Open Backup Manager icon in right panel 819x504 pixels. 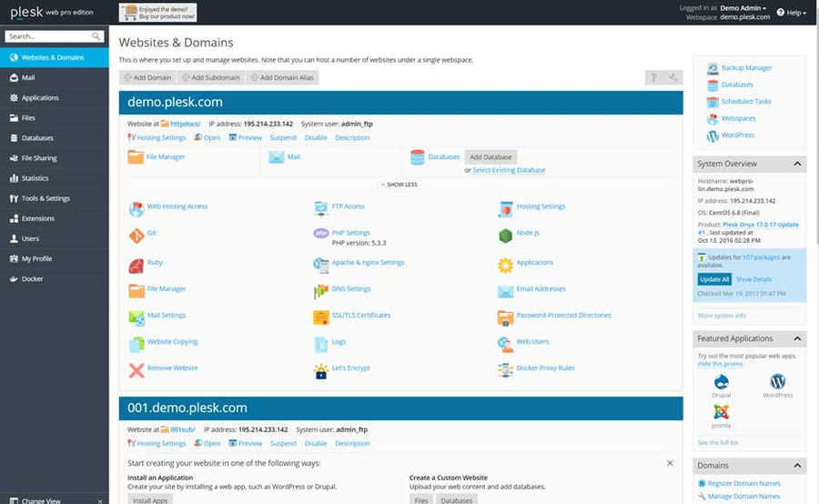[x=713, y=68]
